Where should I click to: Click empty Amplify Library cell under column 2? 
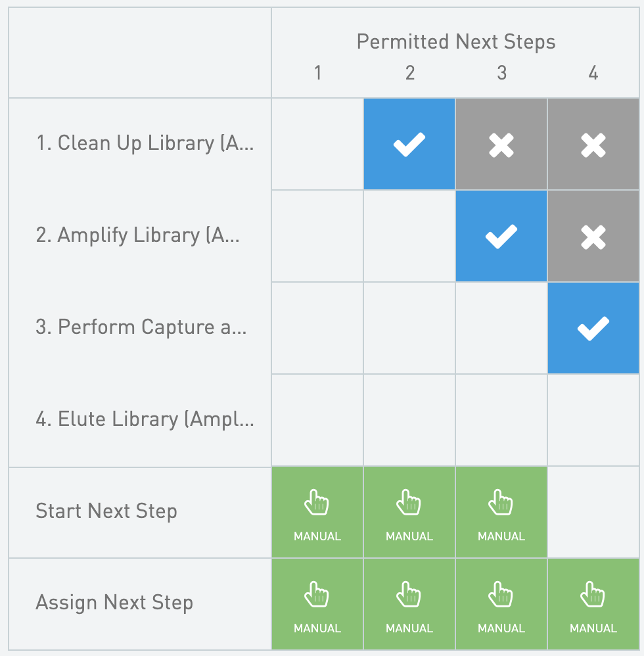click(409, 236)
